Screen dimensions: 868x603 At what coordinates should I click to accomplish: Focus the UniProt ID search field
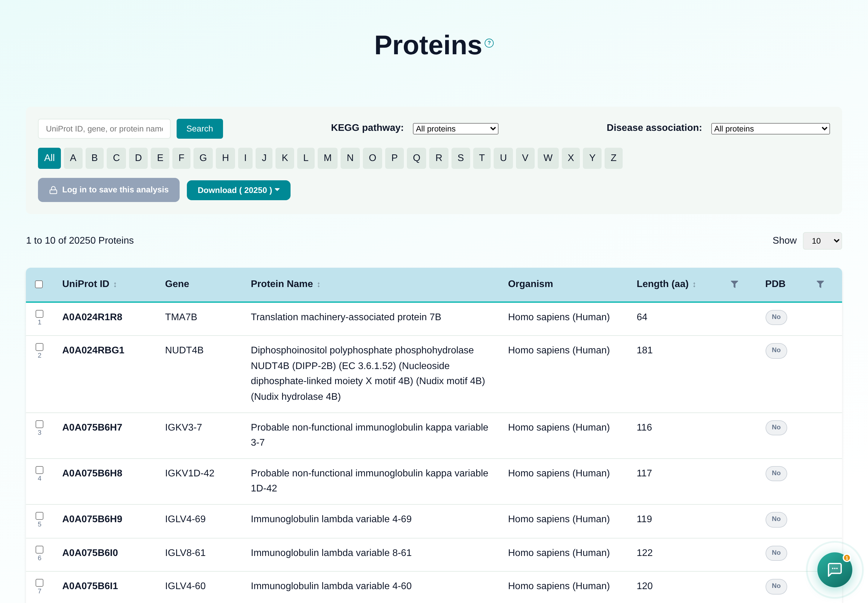pyautogui.click(x=104, y=129)
